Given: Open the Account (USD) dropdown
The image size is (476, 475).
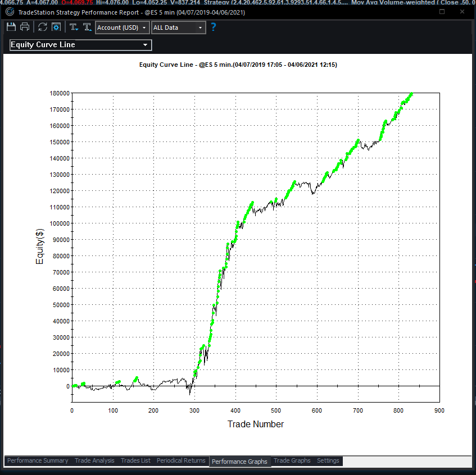Looking at the screenshot, I should (122, 26).
